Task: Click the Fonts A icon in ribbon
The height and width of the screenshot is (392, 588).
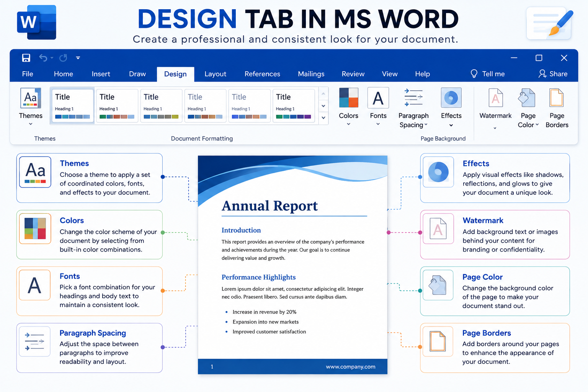Action: tap(378, 98)
